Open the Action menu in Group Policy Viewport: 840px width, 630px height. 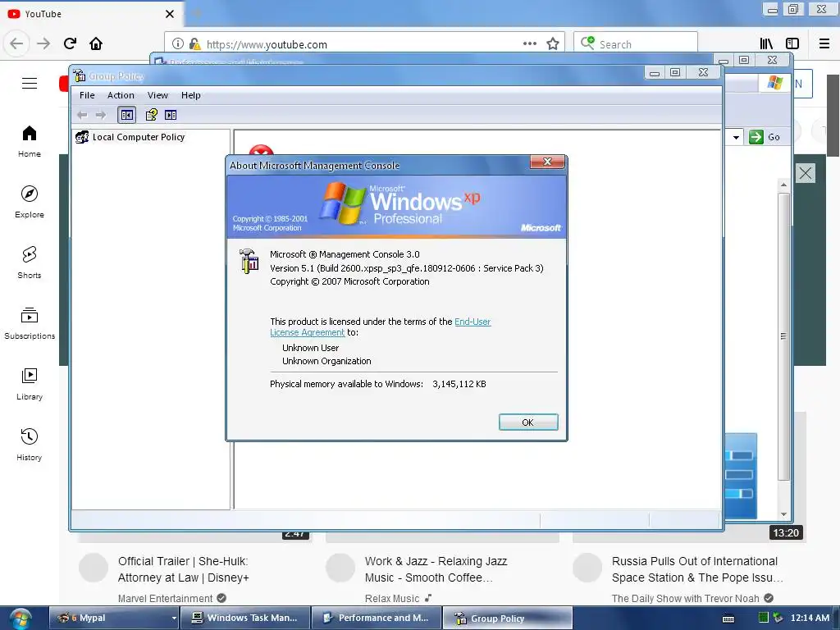click(x=121, y=95)
